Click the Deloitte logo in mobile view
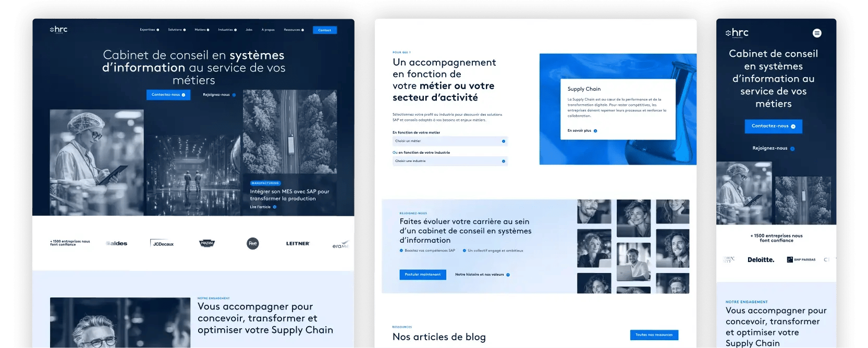This screenshot has height=348, width=868. (x=761, y=259)
